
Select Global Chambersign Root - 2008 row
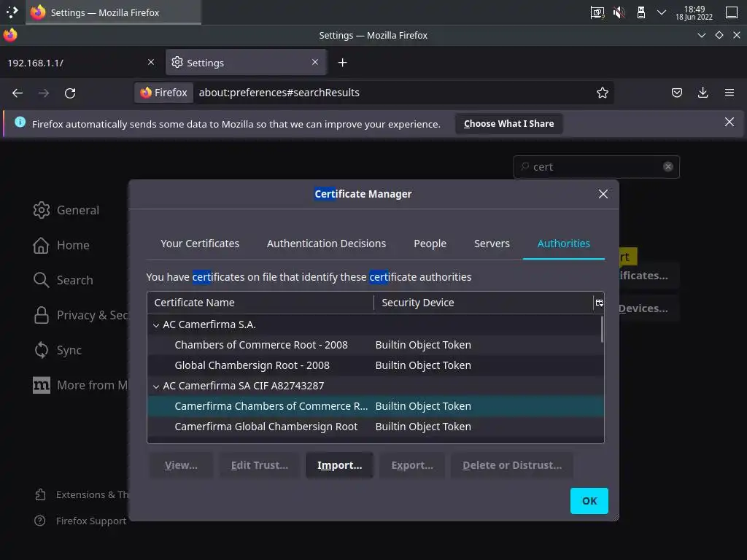coord(376,366)
